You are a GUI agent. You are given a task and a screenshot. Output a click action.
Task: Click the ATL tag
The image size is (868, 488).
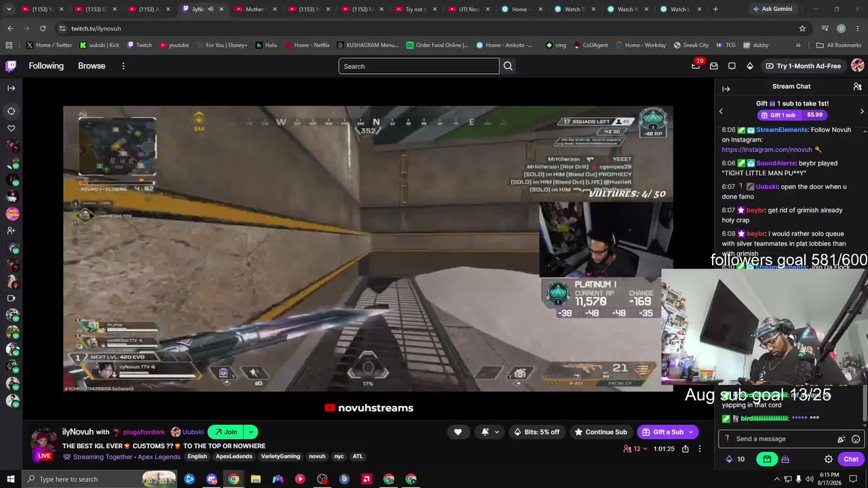click(x=357, y=456)
